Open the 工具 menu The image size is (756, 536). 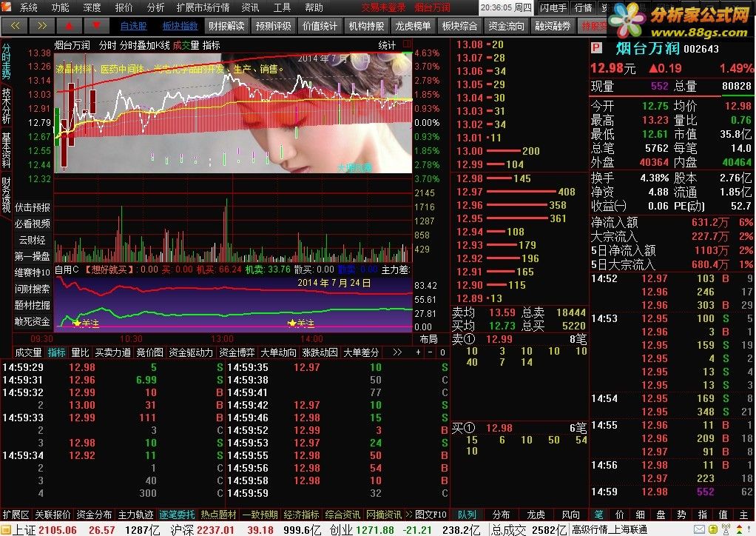click(x=282, y=7)
